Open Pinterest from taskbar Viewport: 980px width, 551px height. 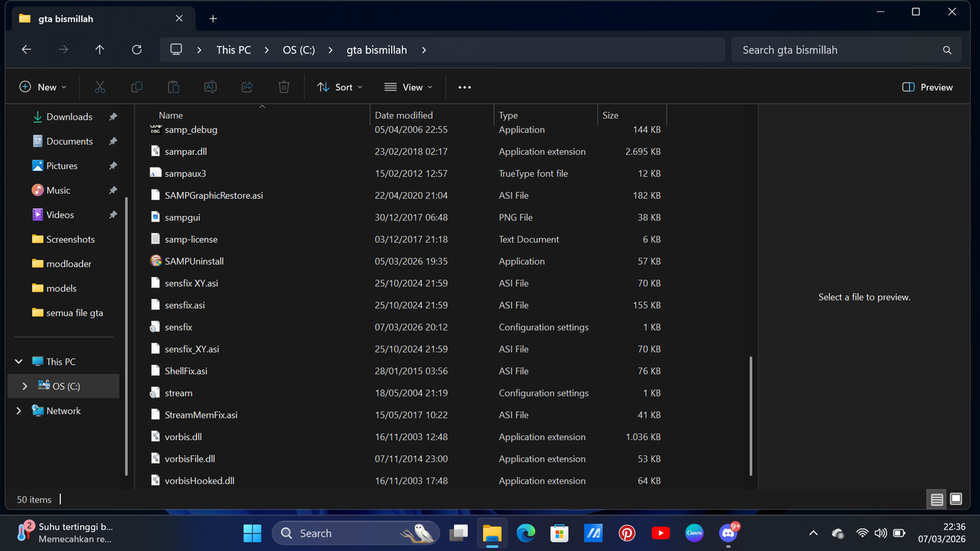pyautogui.click(x=627, y=533)
